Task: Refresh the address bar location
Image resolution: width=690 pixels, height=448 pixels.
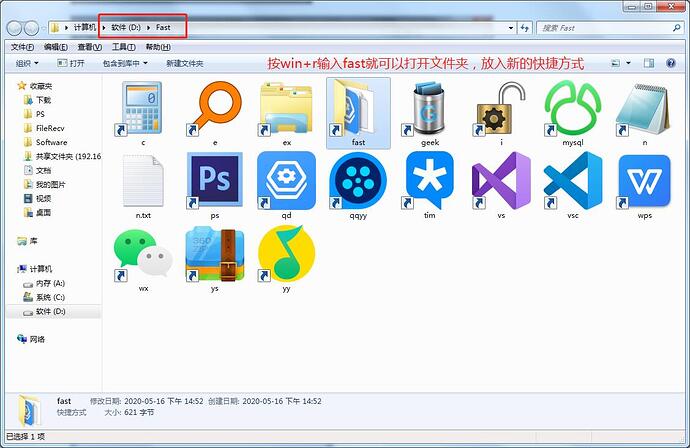Action: point(524,28)
